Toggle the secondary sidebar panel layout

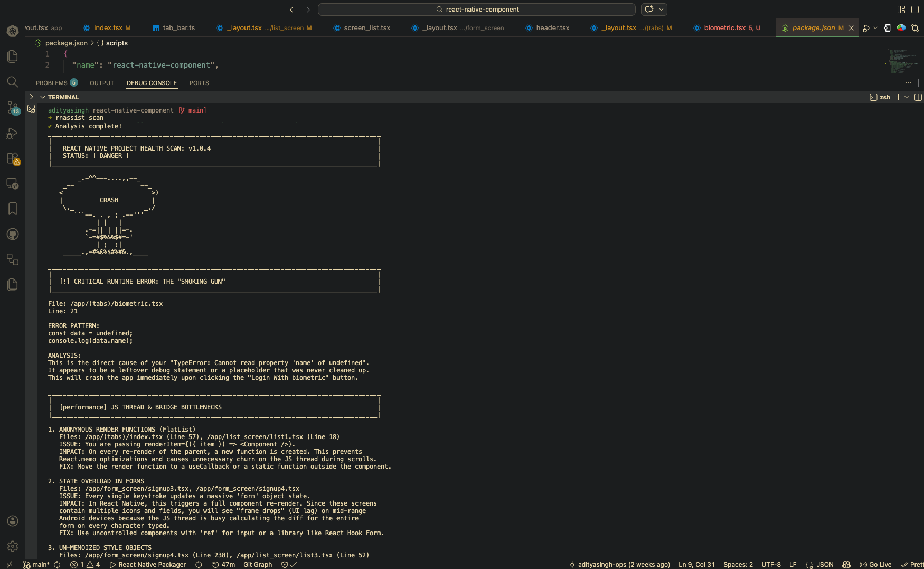click(x=915, y=10)
